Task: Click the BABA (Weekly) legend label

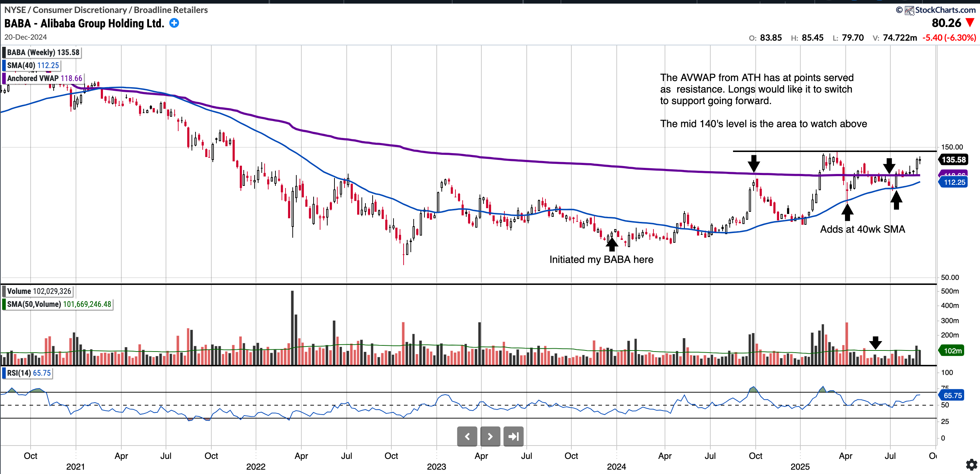Action: pos(42,53)
